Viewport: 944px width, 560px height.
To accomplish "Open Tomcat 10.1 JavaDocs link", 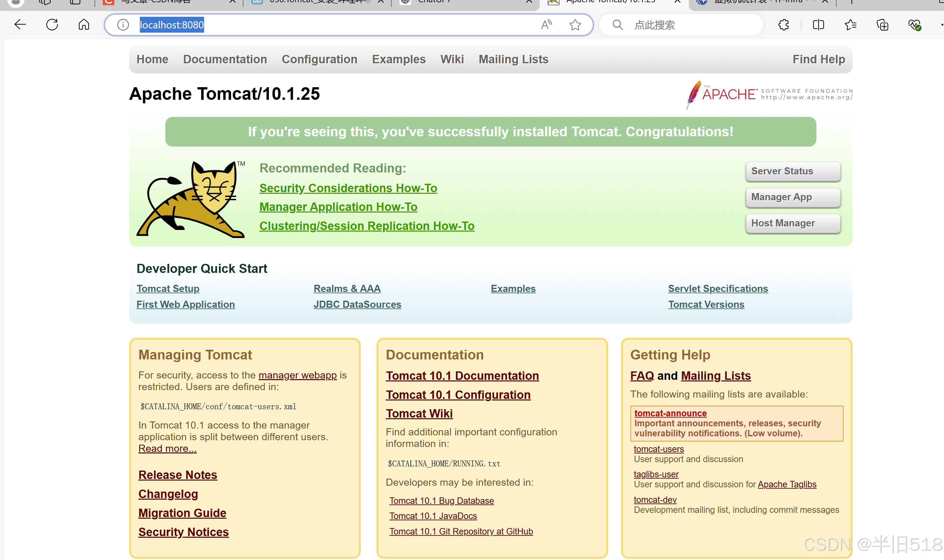I will click(433, 516).
